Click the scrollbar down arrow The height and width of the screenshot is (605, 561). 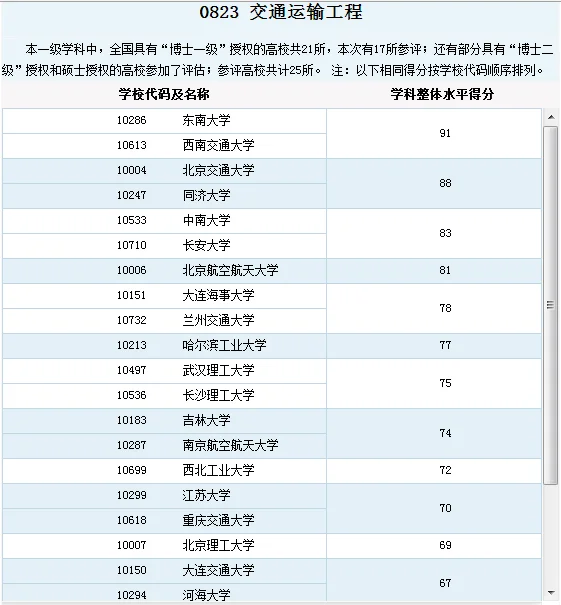point(551,593)
